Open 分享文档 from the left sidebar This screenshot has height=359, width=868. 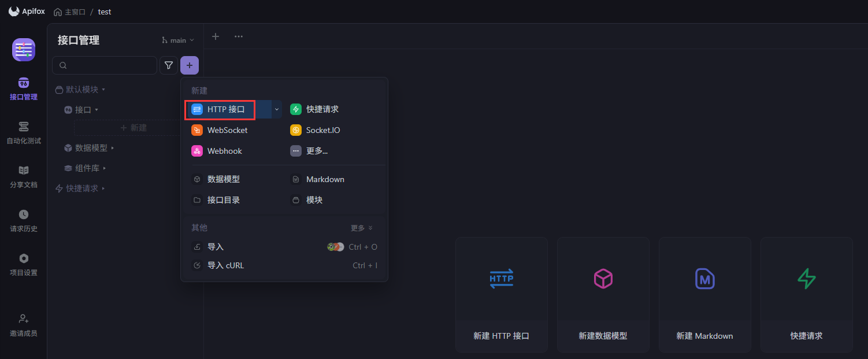(x=23, y=176)
